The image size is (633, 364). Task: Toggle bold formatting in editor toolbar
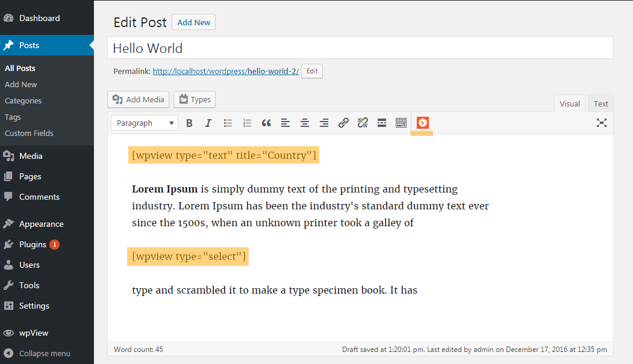click(x=189, y=123)
